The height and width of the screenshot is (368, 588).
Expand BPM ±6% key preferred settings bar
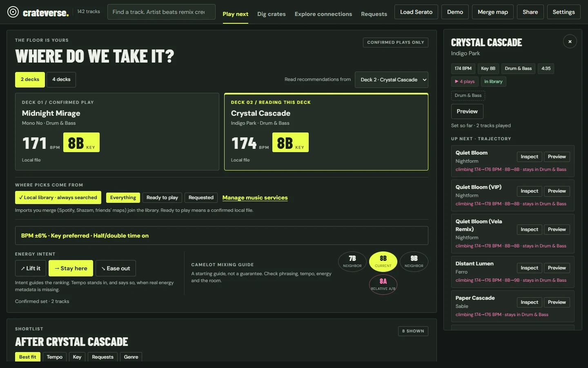[222, 236]
